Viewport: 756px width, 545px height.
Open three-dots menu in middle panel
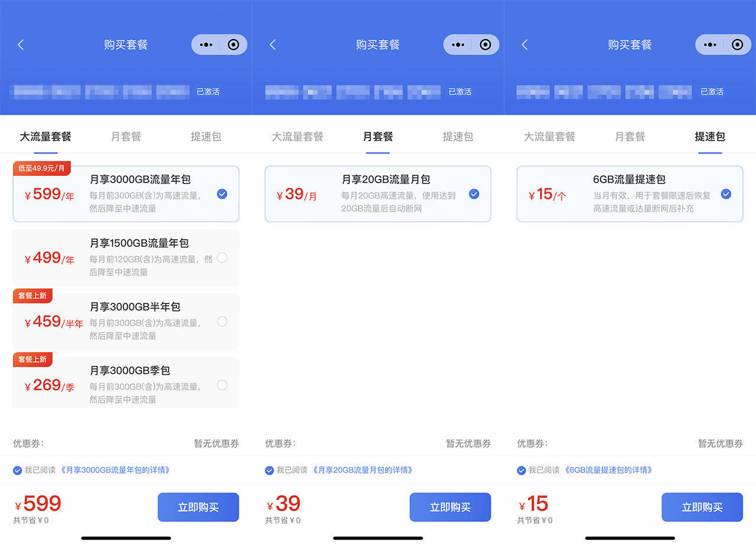(x=458, y=45)
